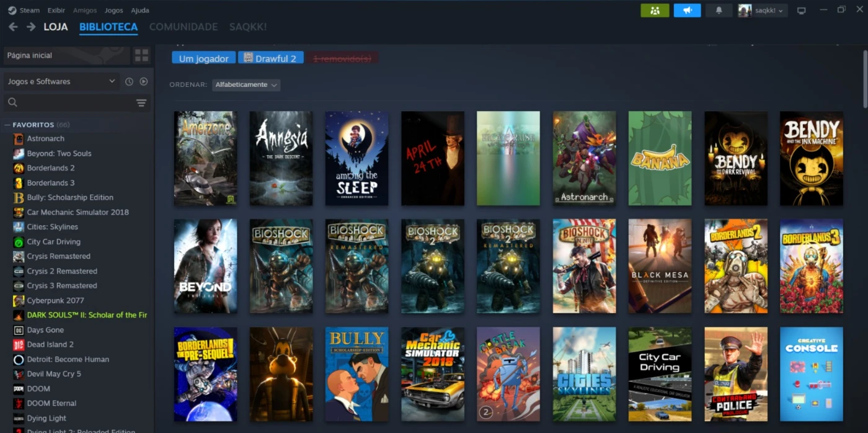Open the blue announcements megaphone button

click(687, 10)
